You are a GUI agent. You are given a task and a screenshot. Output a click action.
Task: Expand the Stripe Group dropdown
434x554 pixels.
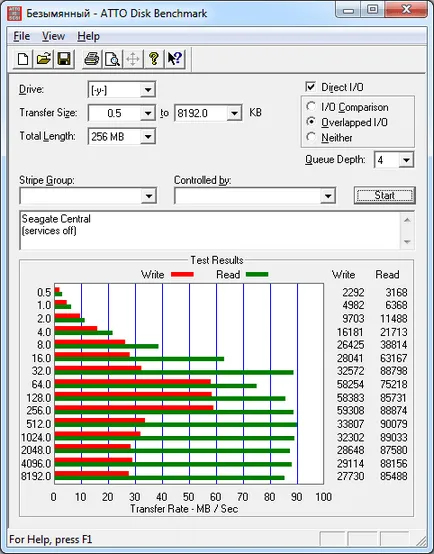pyautogui.click(x=149, y=196)
